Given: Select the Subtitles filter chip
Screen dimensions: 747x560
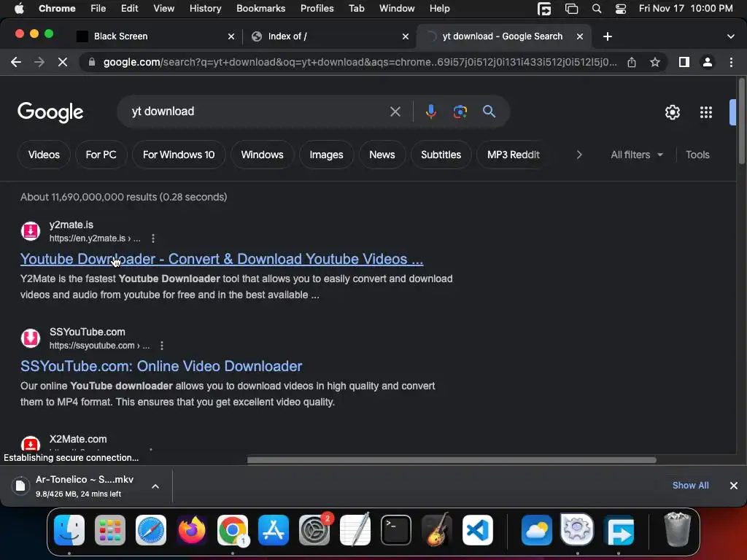Looking at the screenshot, I should click(441, 155).
